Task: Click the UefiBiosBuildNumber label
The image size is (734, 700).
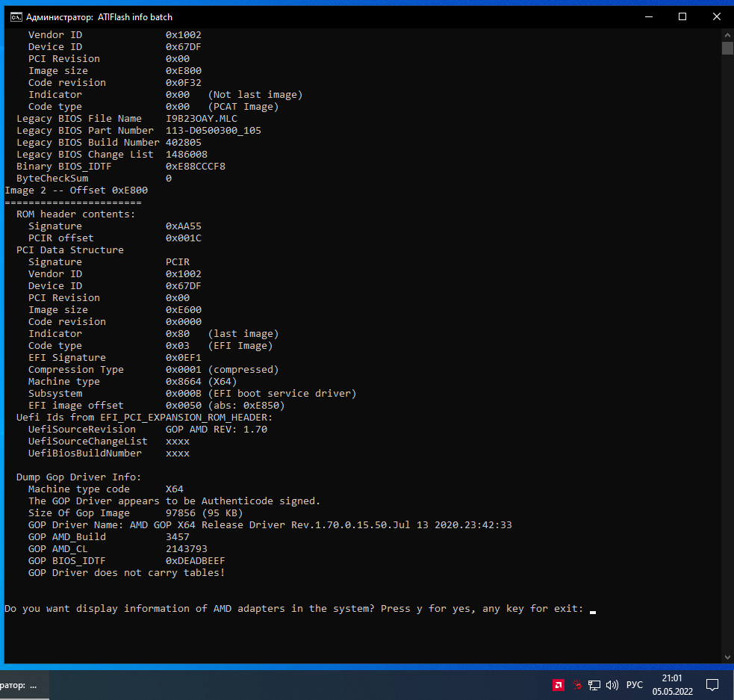Action: pos(84,453)
